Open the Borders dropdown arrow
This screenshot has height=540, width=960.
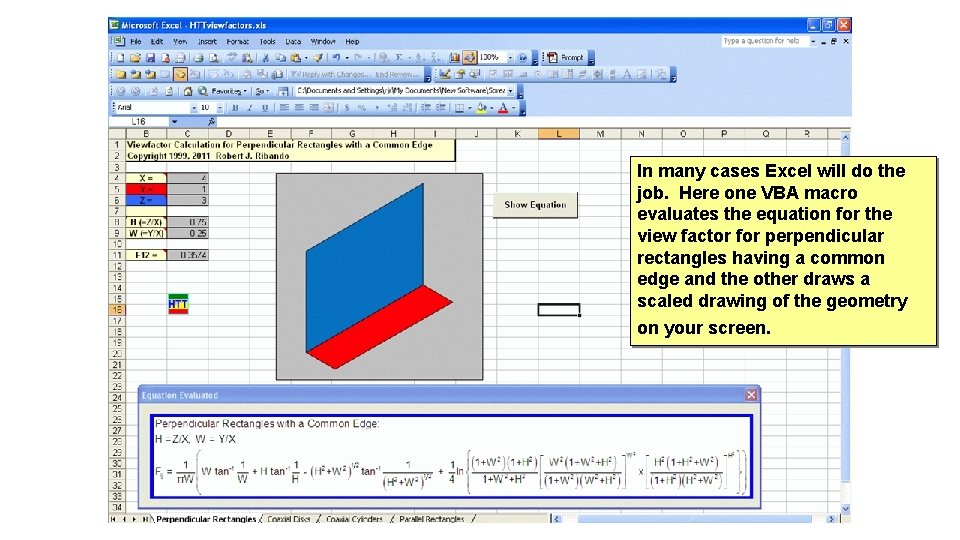click(470, 108)
